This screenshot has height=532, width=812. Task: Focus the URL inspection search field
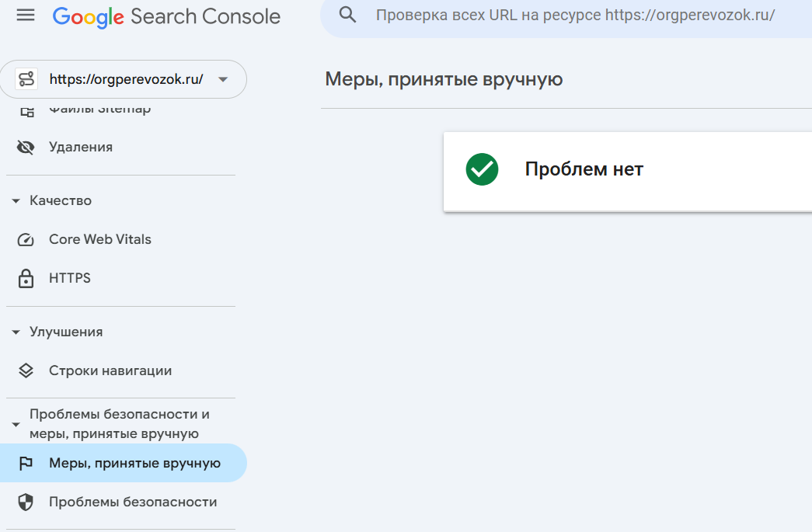(x=575, y=15)
